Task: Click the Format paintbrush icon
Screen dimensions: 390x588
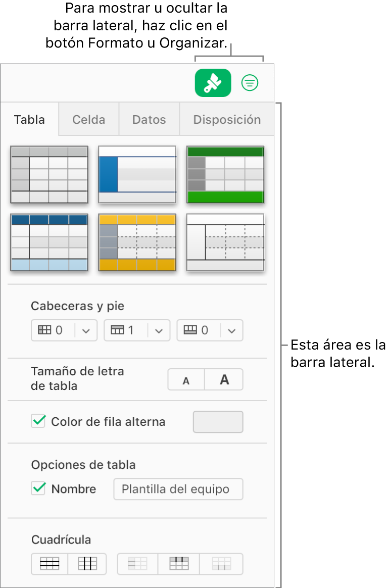Action: point(213,83)
